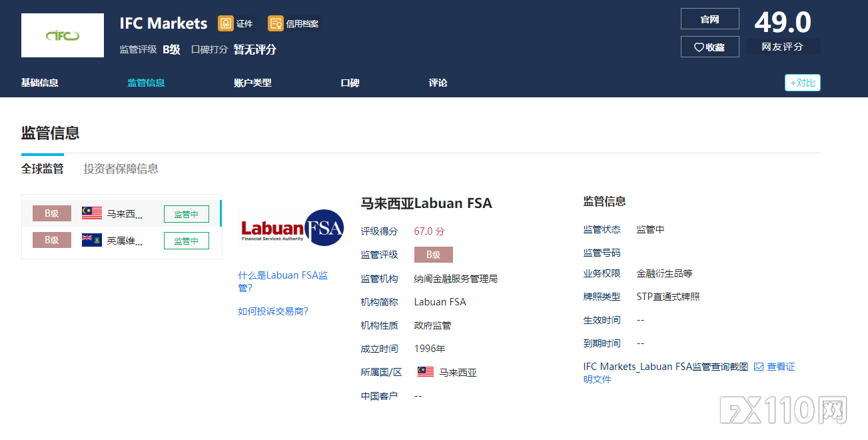Select the 投资者保障信息 sub-tab

coord(121,169)
